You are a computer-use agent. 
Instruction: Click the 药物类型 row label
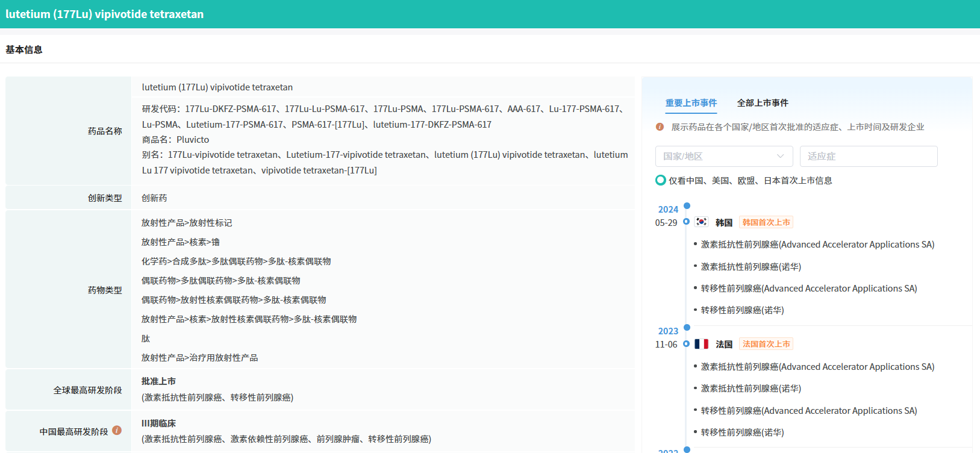tap(105, 290)
